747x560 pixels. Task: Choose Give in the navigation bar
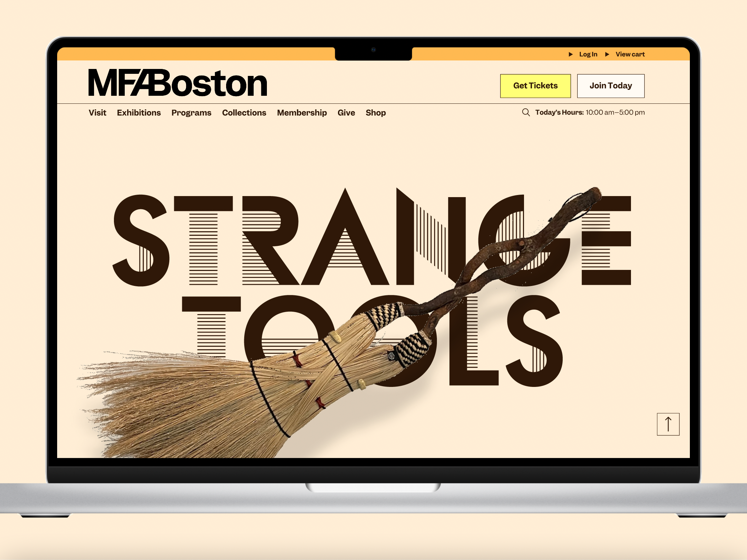[346, 113]
